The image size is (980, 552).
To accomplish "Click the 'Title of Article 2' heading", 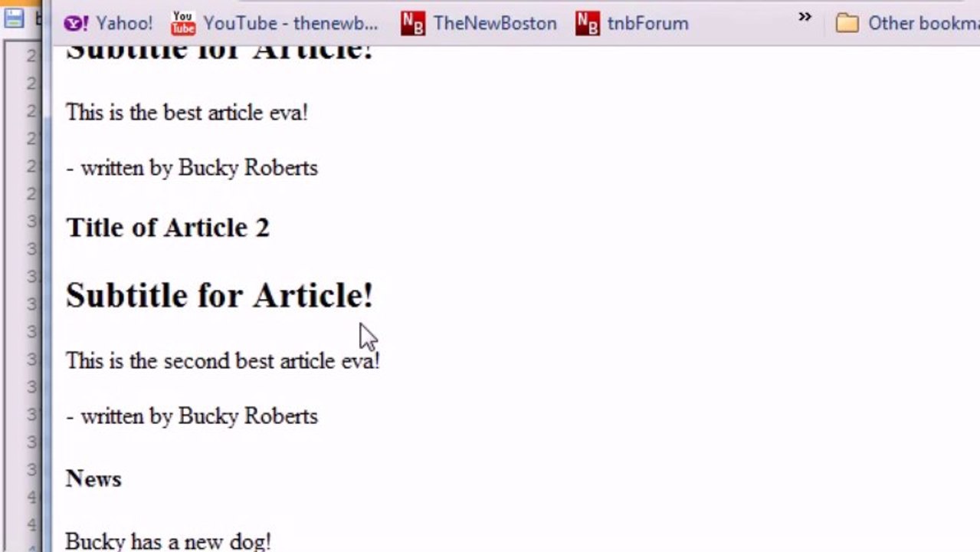I will [168, 228].
